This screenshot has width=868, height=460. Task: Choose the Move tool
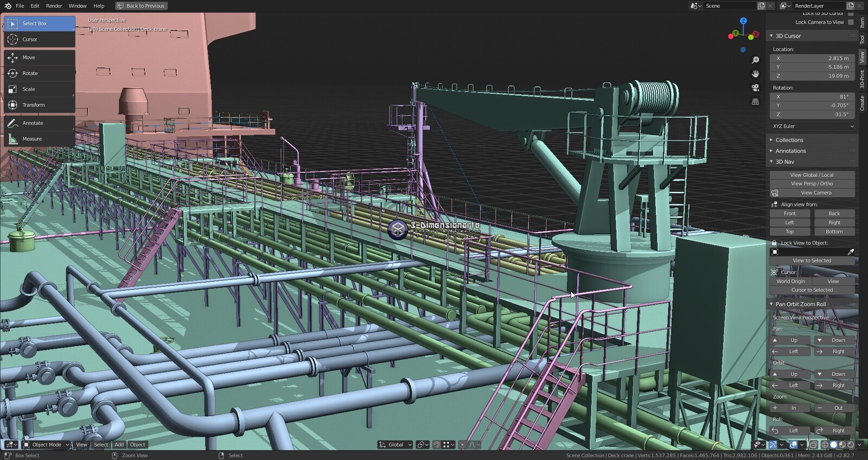[x=40, y=57]
